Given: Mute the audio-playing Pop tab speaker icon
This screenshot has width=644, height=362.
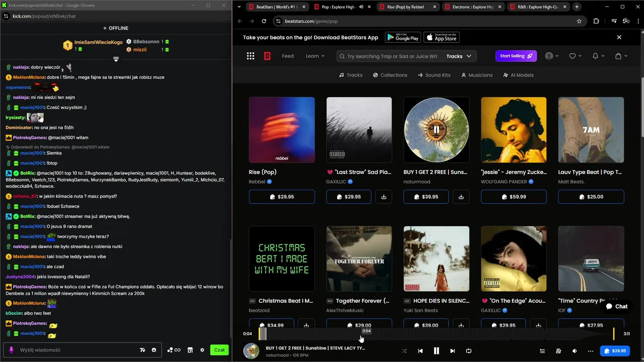Looking at the screenshot, I should (x=361, y=7).
